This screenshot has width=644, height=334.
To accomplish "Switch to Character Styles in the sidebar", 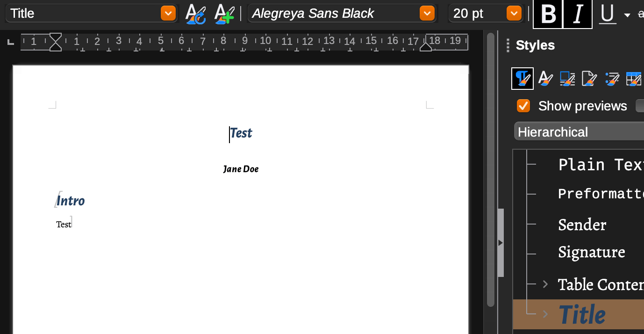I will pos(545,79).
